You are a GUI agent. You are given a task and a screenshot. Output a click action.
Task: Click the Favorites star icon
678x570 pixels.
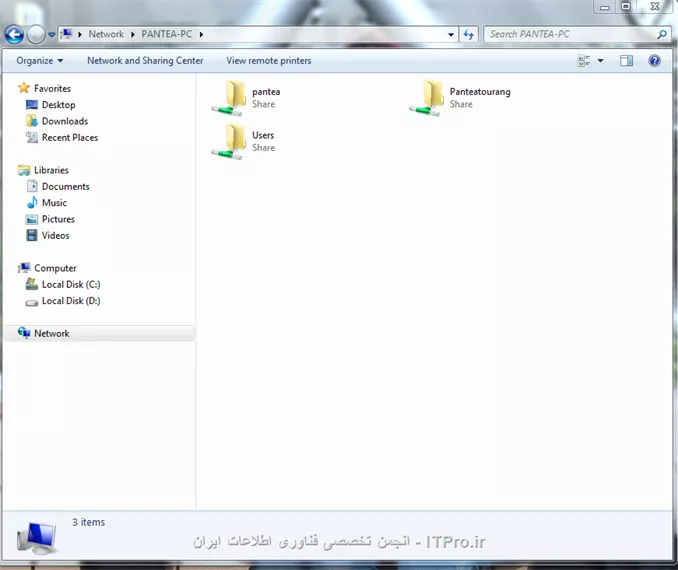(x=24, y=88)
